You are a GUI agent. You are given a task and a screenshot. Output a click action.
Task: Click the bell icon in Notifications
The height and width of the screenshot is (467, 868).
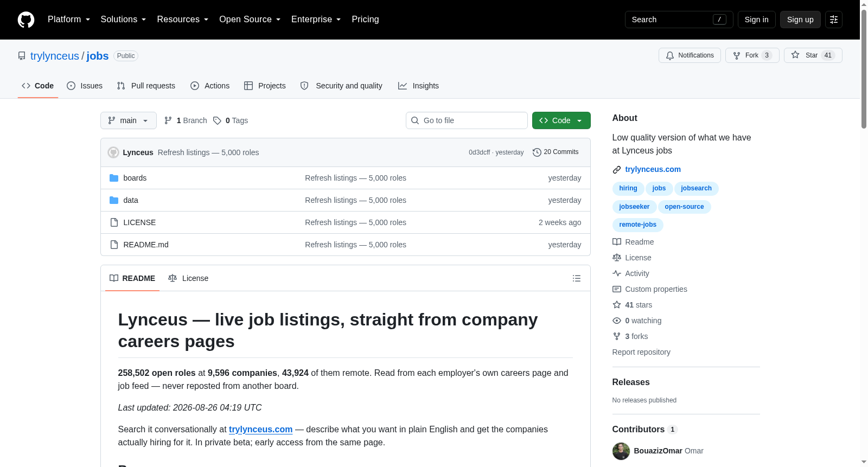point(670,55)
